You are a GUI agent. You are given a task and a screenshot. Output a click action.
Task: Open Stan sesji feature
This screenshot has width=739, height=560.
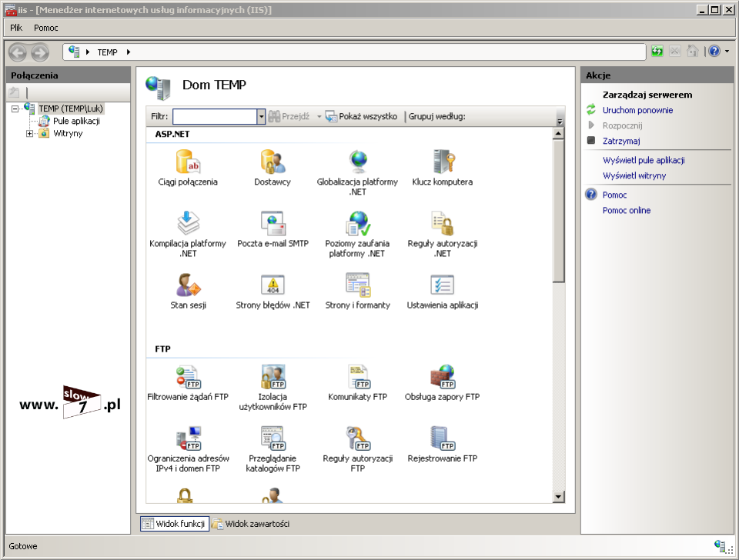(x=188, y=291)
